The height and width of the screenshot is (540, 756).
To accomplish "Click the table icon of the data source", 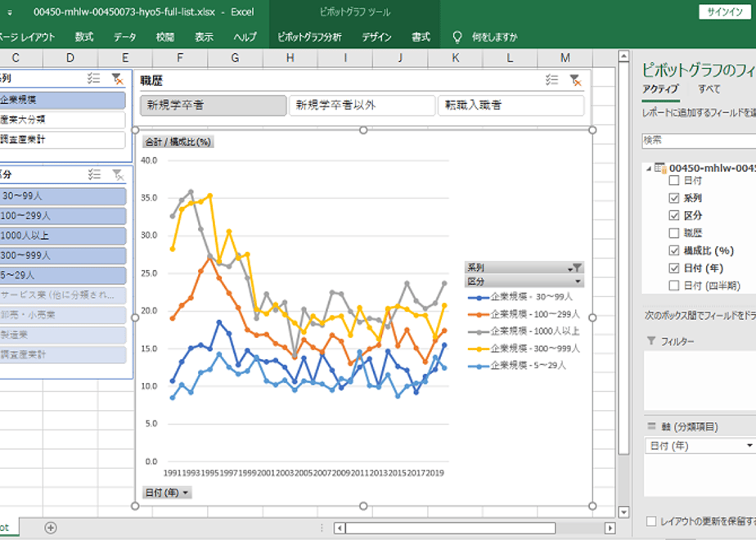I will point(660,169).
